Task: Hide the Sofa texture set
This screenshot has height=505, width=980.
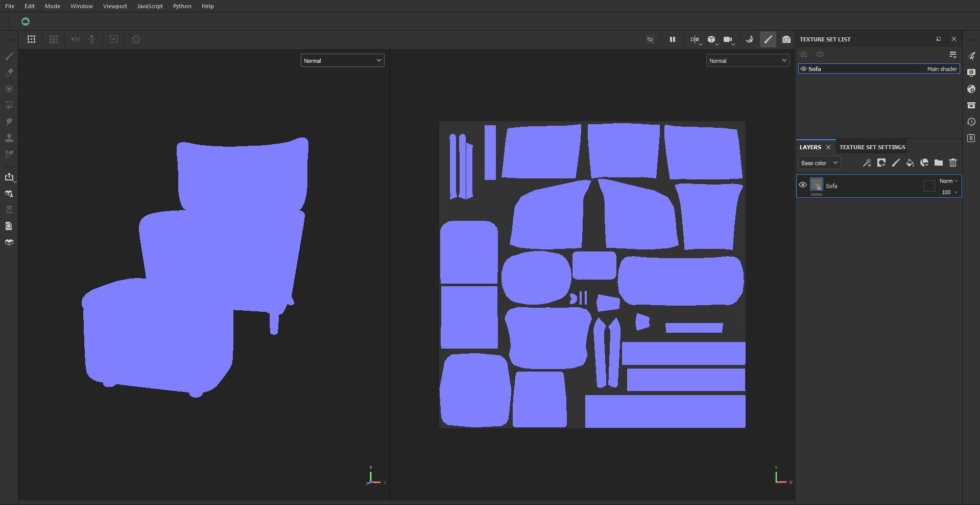Action: [x=803, y=69]
